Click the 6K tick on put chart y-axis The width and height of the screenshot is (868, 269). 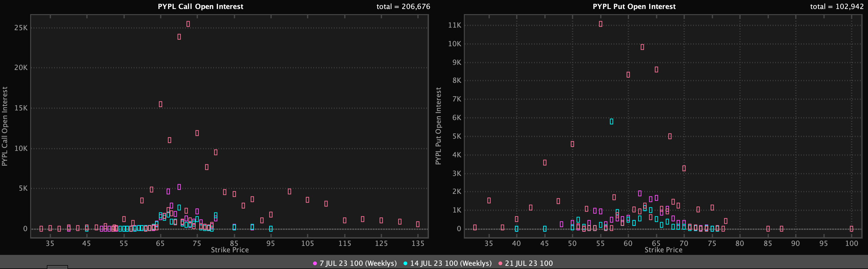pos(456,117)
